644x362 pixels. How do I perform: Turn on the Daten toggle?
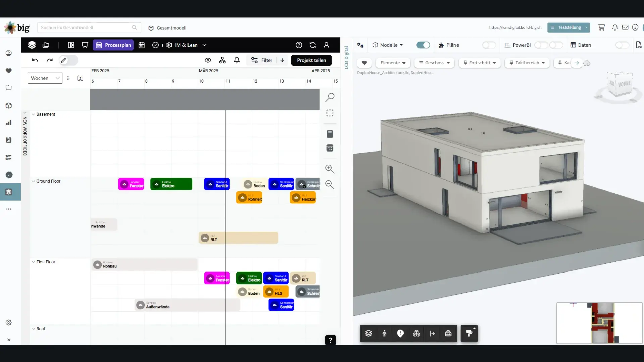pyautogui.click(x=622, y=45)
